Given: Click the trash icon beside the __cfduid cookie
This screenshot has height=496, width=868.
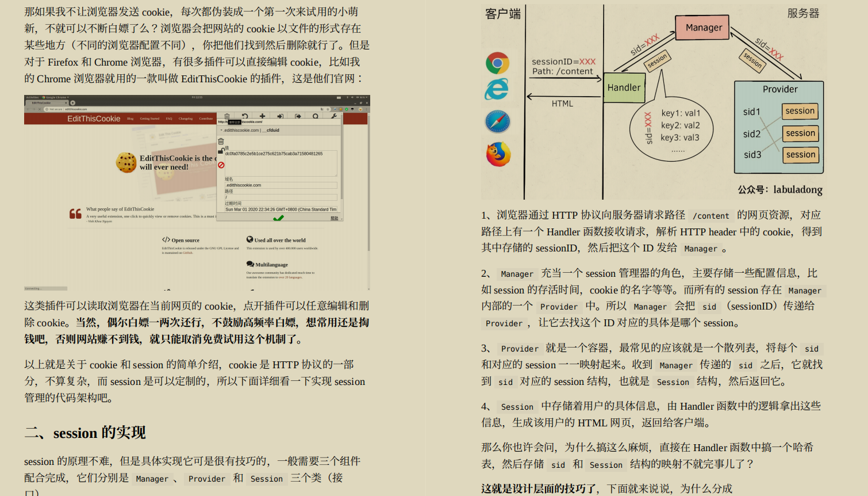Looking at the screenshot, I should point(221,140).
